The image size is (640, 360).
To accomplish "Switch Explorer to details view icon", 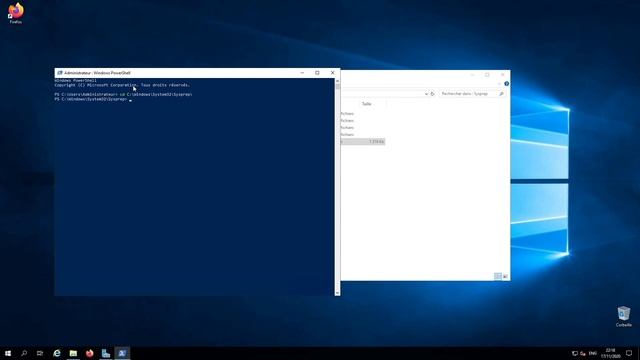I will coord(498,276).
